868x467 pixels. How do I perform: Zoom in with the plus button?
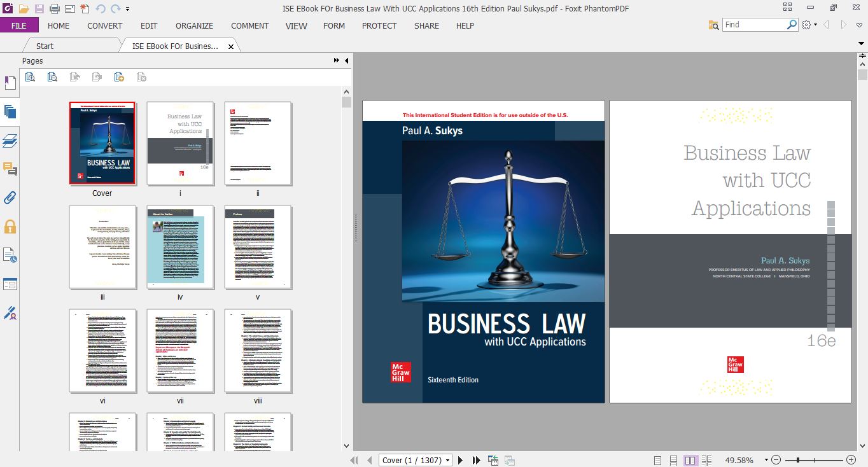point(851,460)
